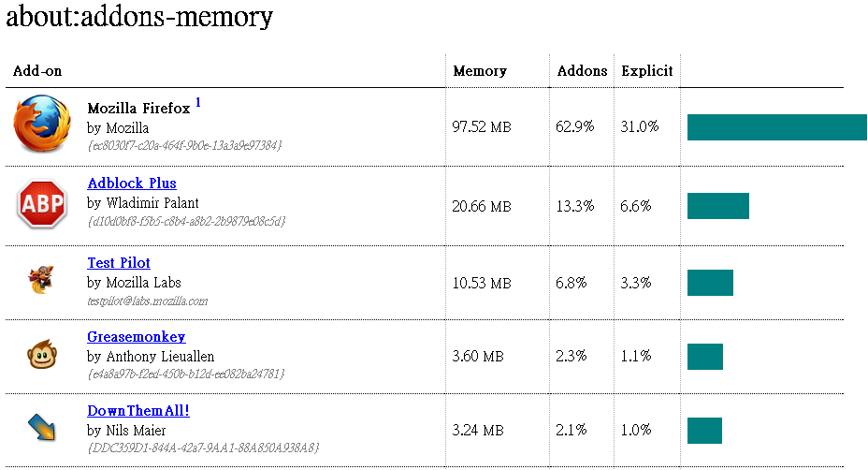
Task: Click the 97.52 MB memory value
Action: [482, 126]
